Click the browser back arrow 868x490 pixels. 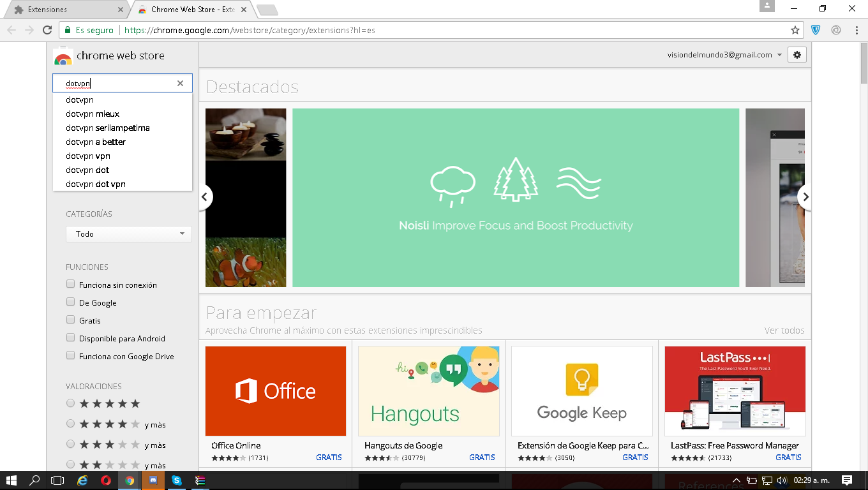pos(11,30)
